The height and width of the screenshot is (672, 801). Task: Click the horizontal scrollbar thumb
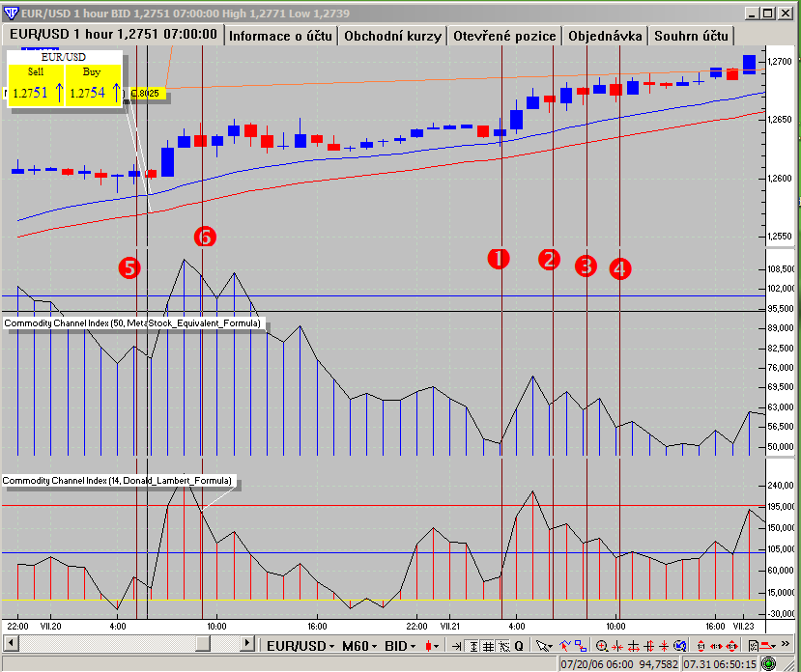tap(203, 643)
